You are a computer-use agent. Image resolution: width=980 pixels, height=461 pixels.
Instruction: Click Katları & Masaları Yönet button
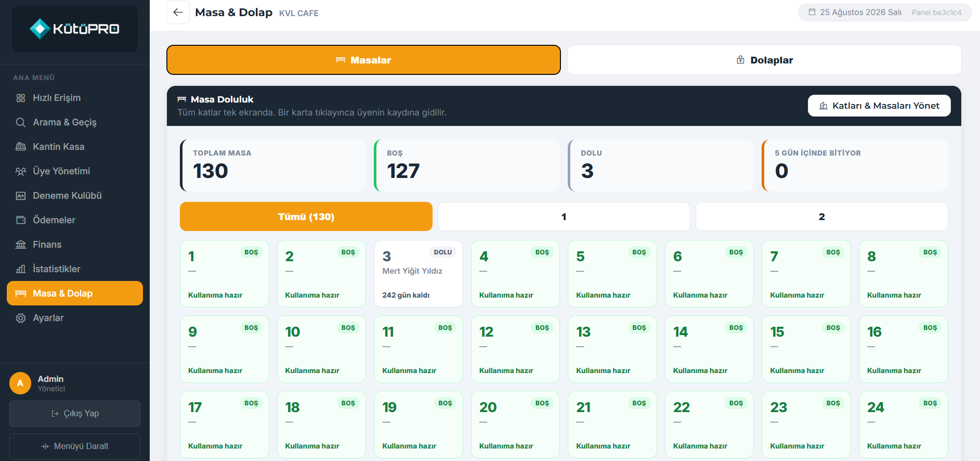click(x=879, y=106)
